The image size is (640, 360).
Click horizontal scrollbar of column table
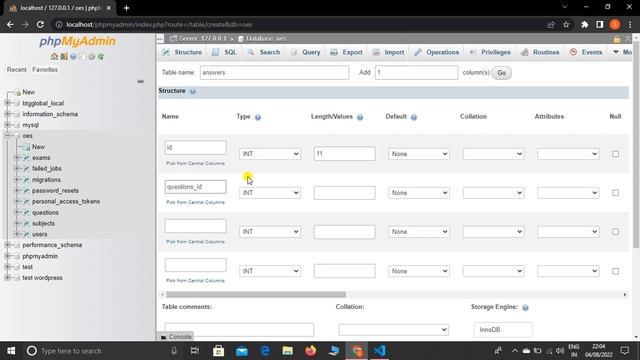pyautogui.click(x=256, y=294)
